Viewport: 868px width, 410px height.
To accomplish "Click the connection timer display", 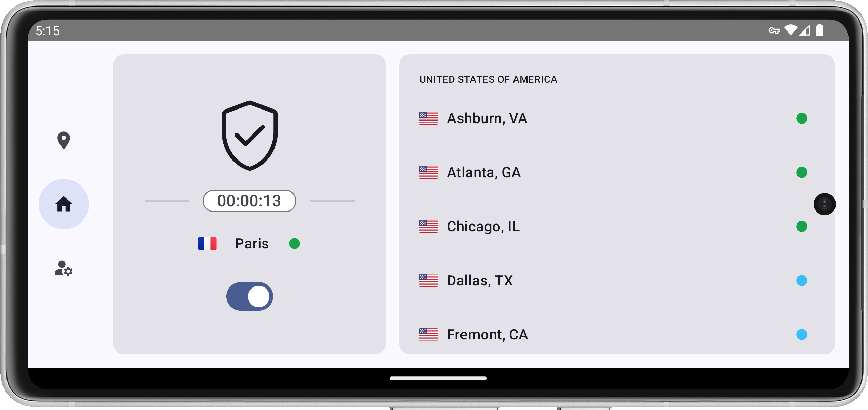I will tap(250, 201).
